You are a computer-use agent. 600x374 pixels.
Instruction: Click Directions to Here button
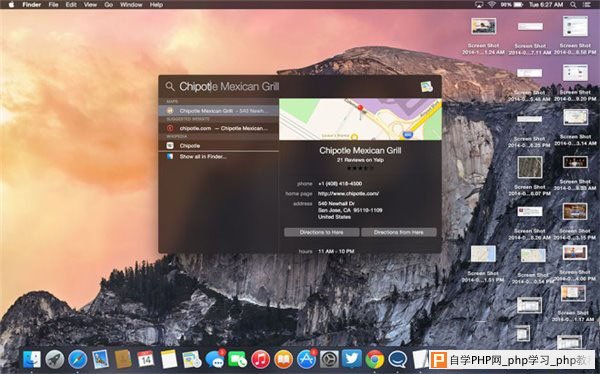click(x=321, y=232)
